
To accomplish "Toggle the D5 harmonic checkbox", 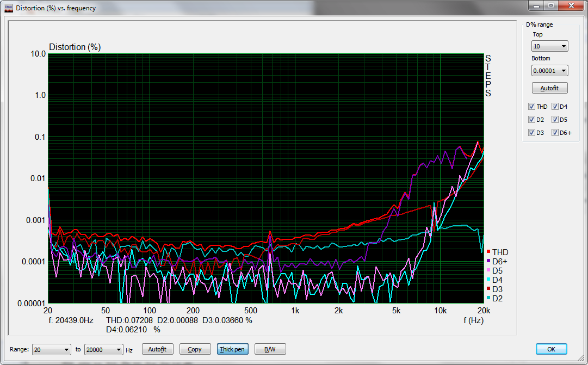I will point(555,120).
